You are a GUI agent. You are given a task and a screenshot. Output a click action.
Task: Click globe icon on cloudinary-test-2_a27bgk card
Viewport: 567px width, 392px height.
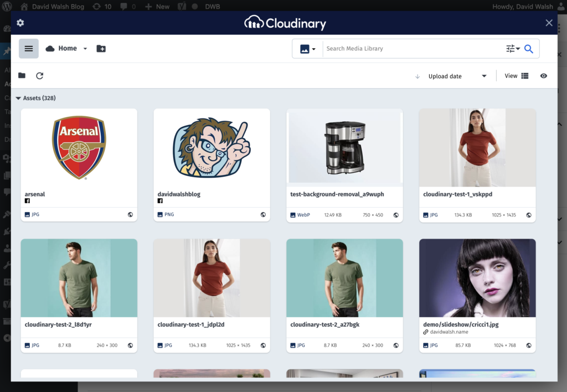[396, 345]
